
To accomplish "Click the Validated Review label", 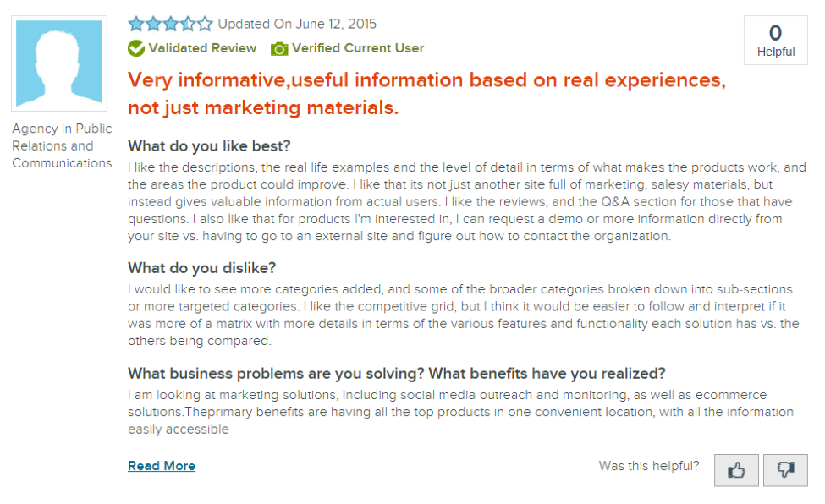I will point(202,48).
